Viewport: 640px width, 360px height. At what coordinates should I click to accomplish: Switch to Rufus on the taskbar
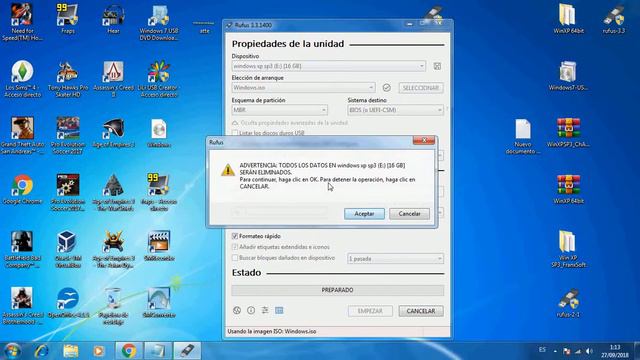click(x=187, y=351)
